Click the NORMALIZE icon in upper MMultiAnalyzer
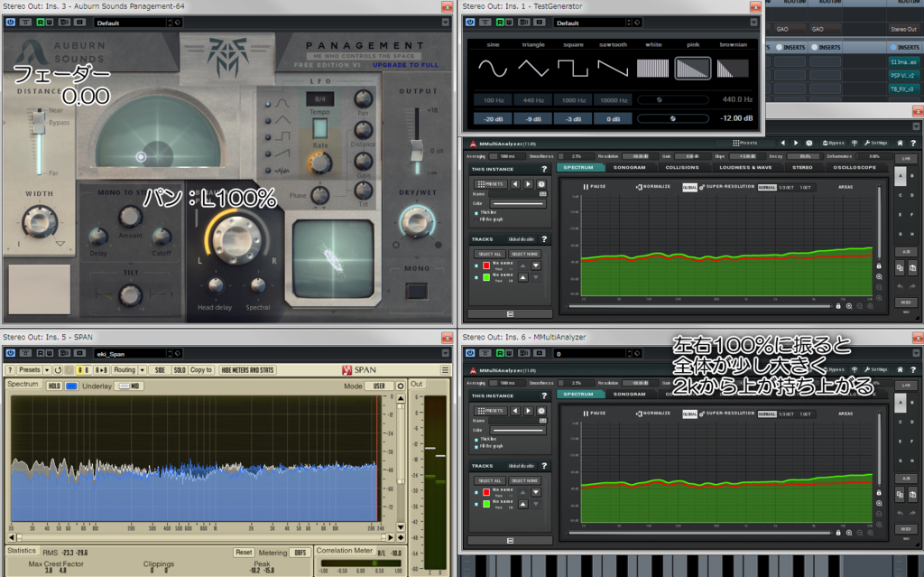This screenshot has height=577, width=924. coord(639,187)
